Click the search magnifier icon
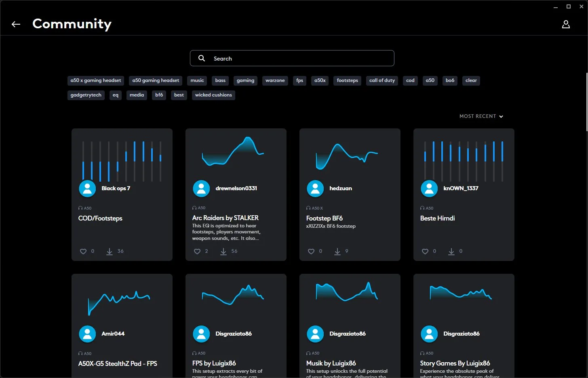Screen dimensions: 588x378 pos(202,58)
